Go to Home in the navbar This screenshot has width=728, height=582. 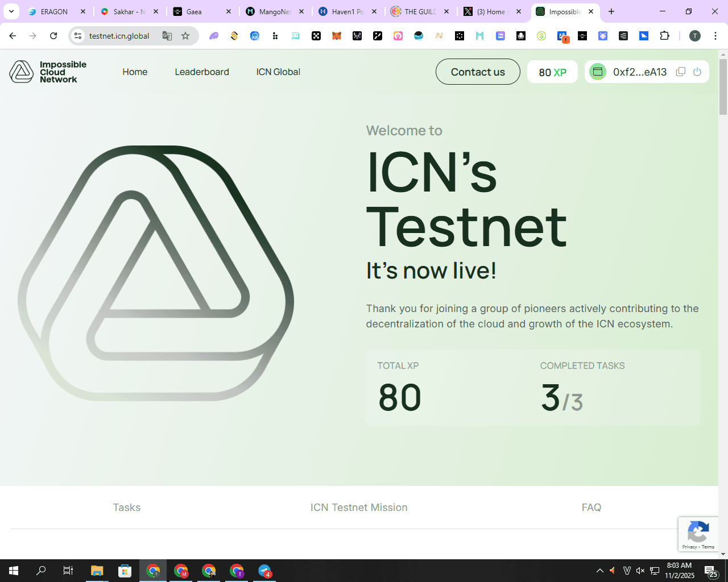(135, 72)
